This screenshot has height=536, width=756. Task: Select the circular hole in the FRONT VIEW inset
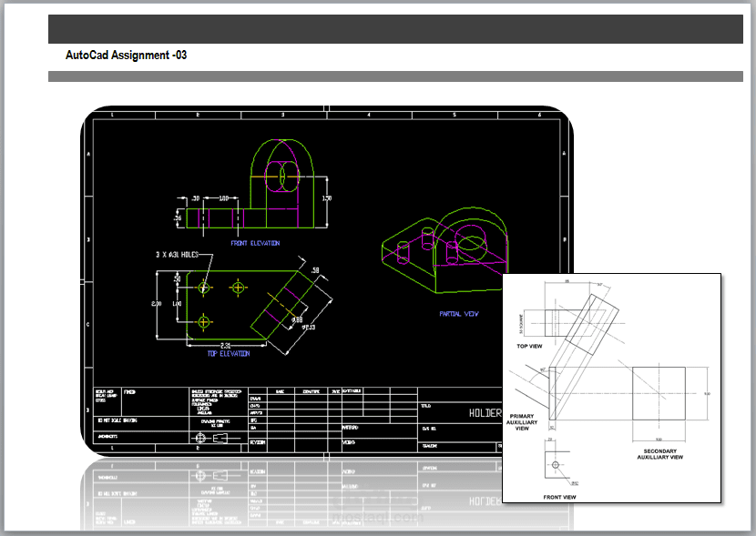tap(553, 466)
